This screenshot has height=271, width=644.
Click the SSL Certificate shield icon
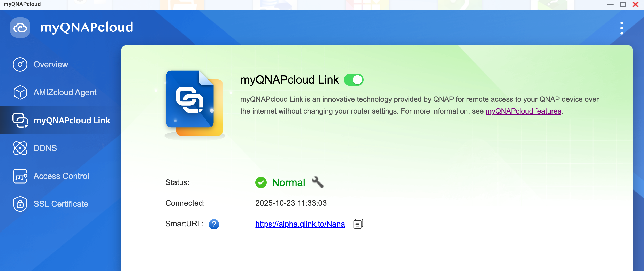click(x=20, y=204)
